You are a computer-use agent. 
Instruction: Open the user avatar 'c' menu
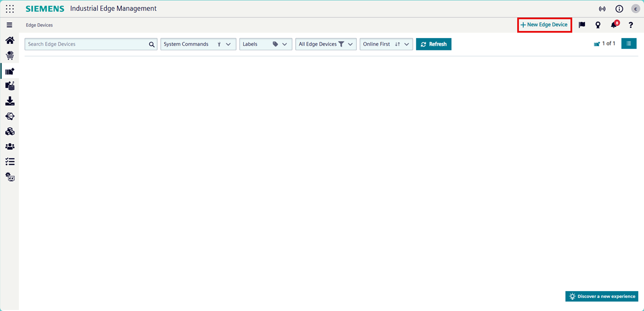(x=635, y=9)
